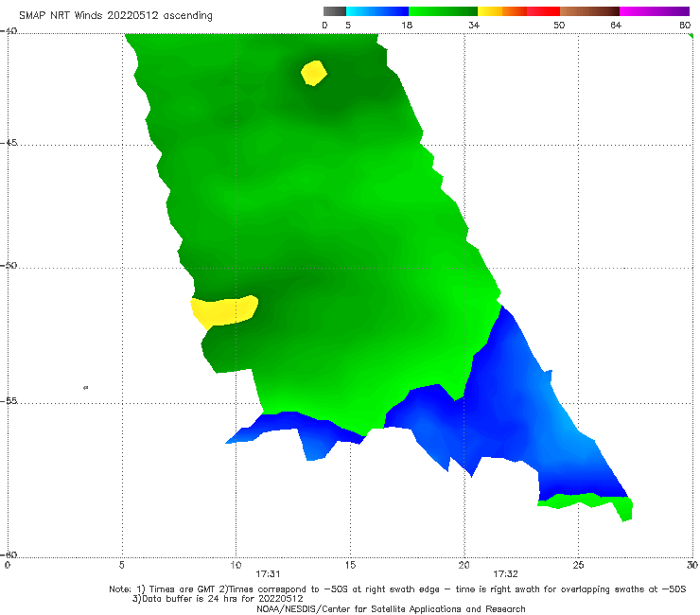
Task: Click the colorbar label '64'
Action: [616, 26]
